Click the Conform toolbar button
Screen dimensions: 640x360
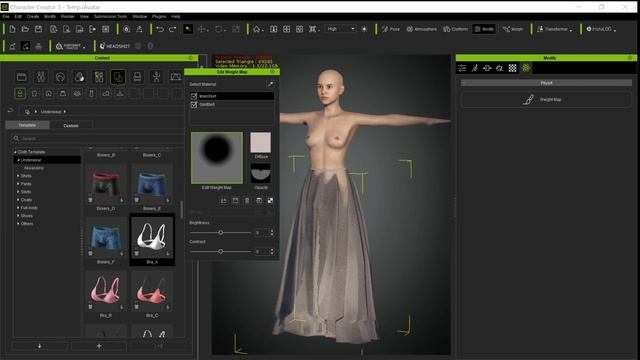pyautogui.click(x=456, y=29)
